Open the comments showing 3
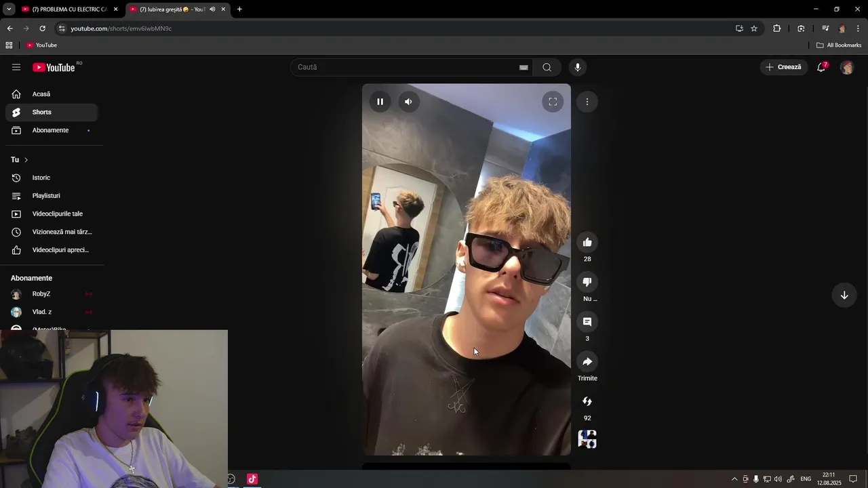Screen dimensions: 868x488 (x=587, y=322)
